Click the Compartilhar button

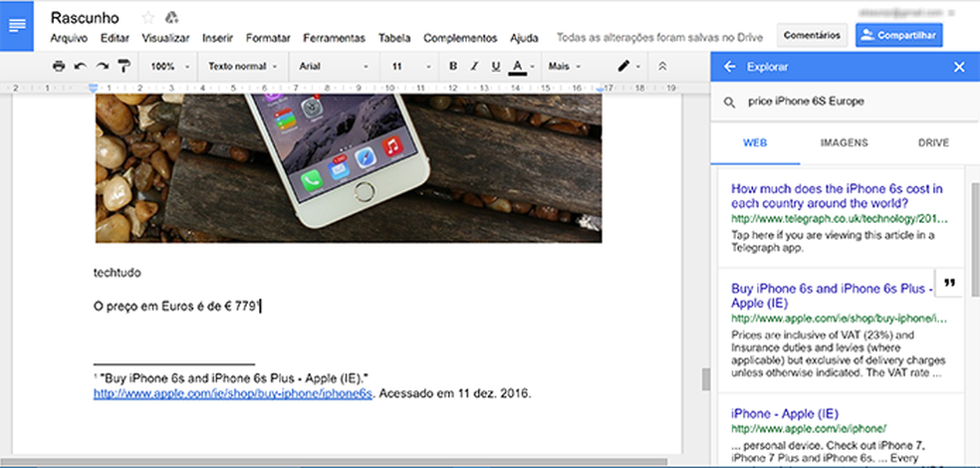(898, 36)
